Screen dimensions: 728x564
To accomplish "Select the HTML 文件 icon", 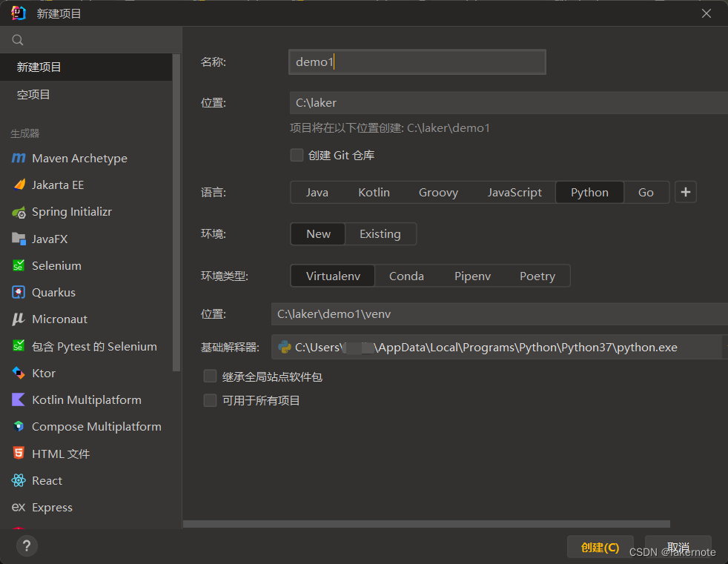I will 19,453.
